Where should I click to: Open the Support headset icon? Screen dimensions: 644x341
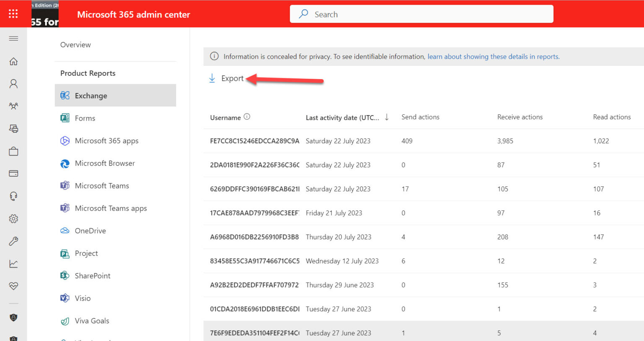[13, 196]
